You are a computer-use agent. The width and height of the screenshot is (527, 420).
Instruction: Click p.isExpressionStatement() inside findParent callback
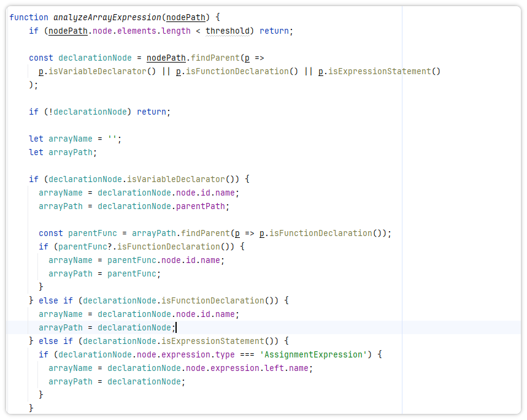[379, 71]
